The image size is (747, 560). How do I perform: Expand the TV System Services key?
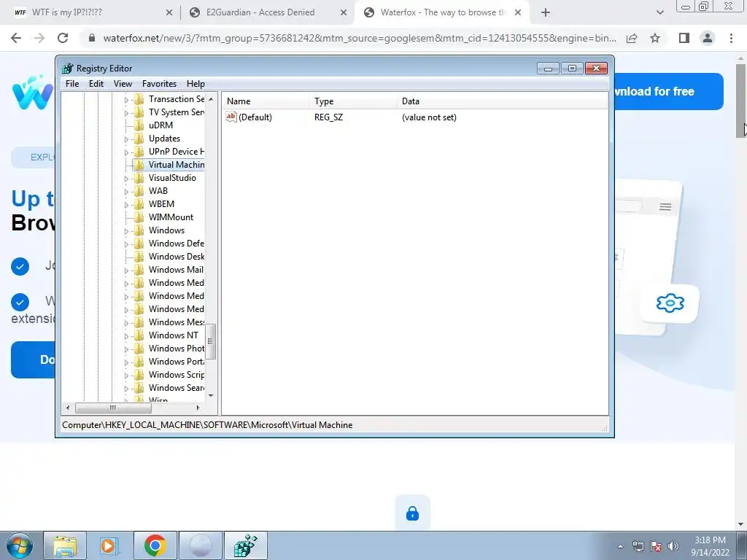click(x=126, y=113)
